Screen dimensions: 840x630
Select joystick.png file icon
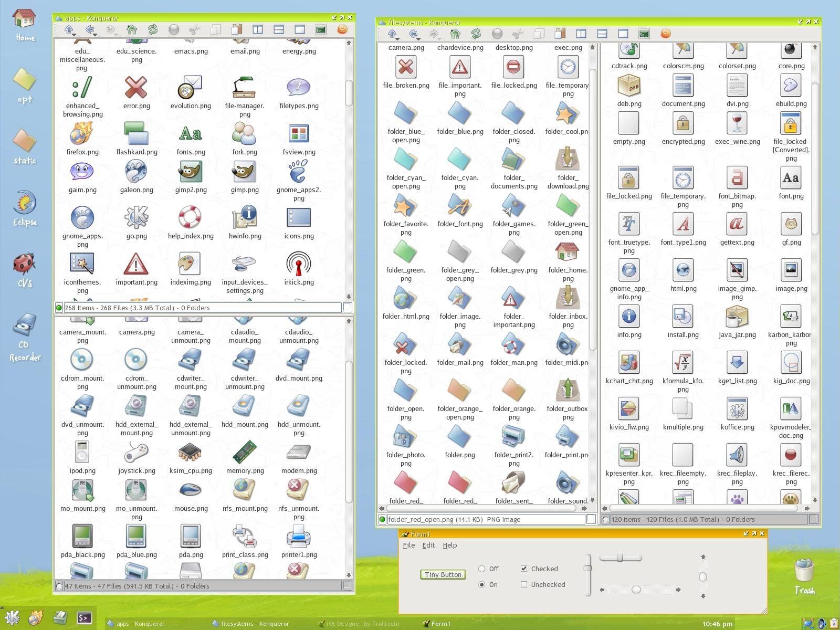click(136, 453)
